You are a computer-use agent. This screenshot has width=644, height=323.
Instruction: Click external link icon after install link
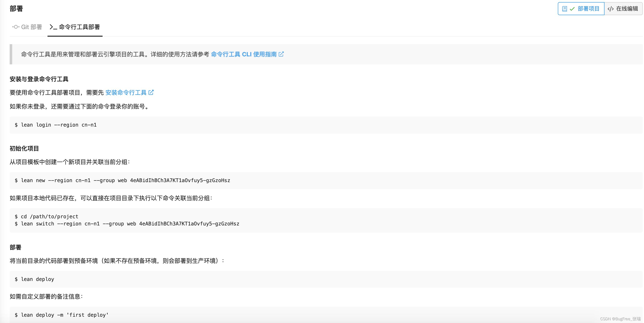click(151, 92)
